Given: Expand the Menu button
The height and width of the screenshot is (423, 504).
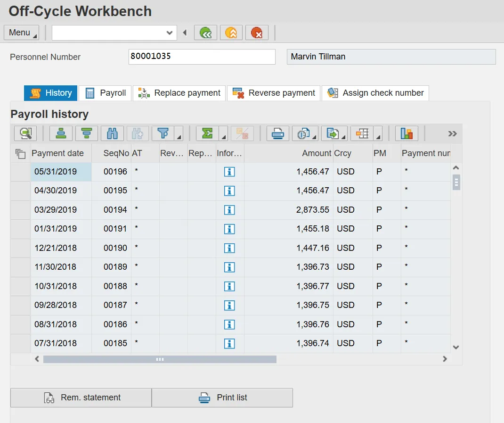Looking at the screenshot, I should [21, 33].
